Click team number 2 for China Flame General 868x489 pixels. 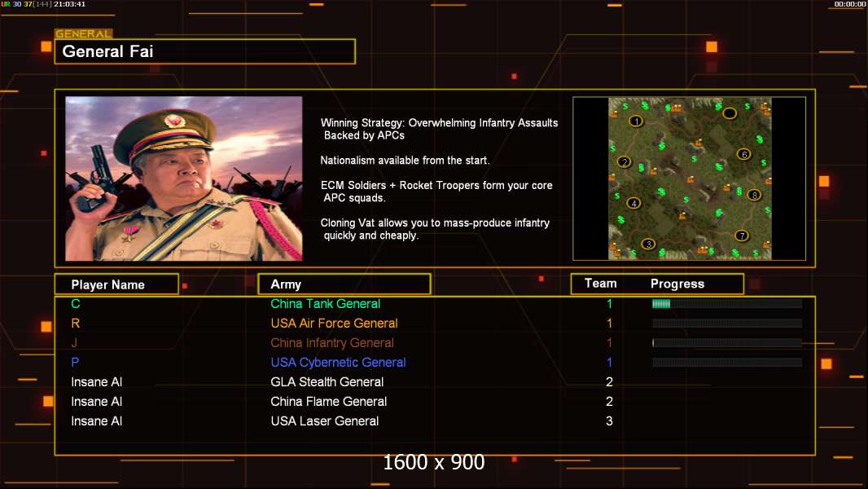610,402
